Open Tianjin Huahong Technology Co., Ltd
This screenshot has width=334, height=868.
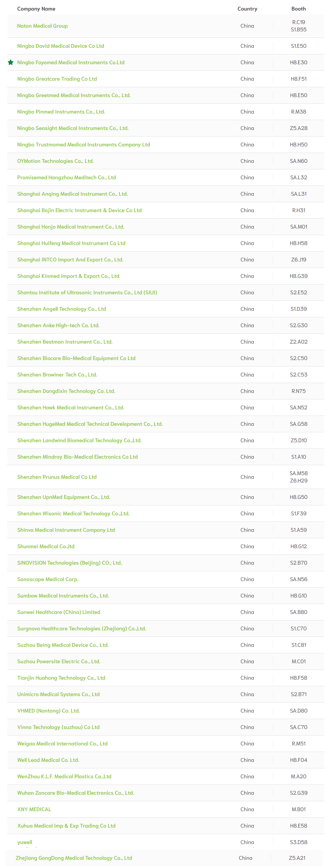pyautogui.click(x=61, y=678)
